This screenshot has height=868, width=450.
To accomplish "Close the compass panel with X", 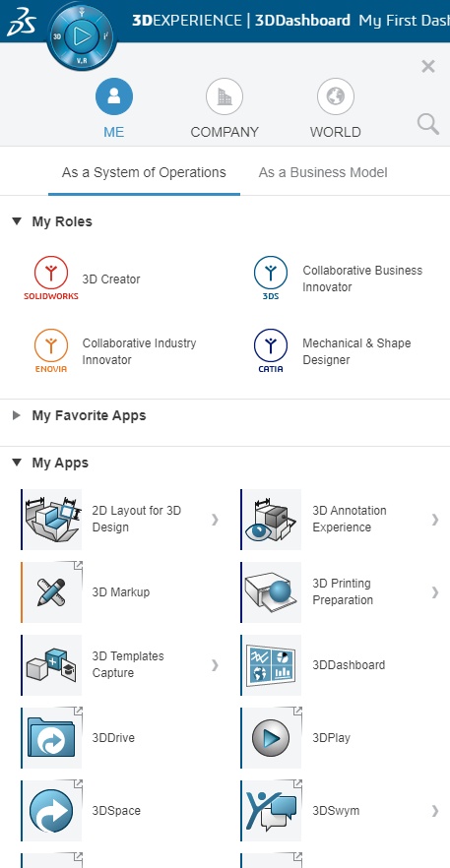I will (428, 67).
